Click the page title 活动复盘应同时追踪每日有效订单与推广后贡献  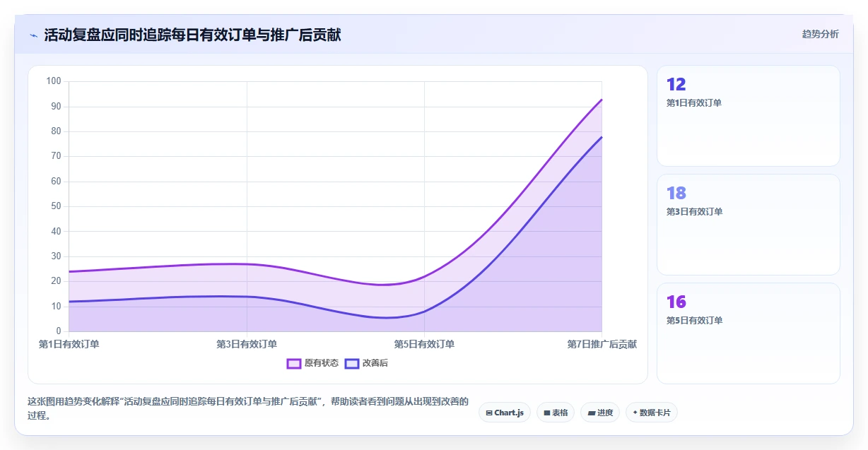pyautogui.click(x=192, y=35)
